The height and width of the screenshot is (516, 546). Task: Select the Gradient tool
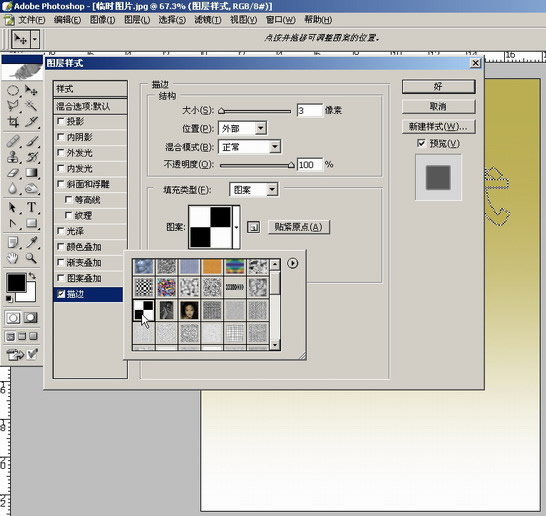(x=31, y=173)
